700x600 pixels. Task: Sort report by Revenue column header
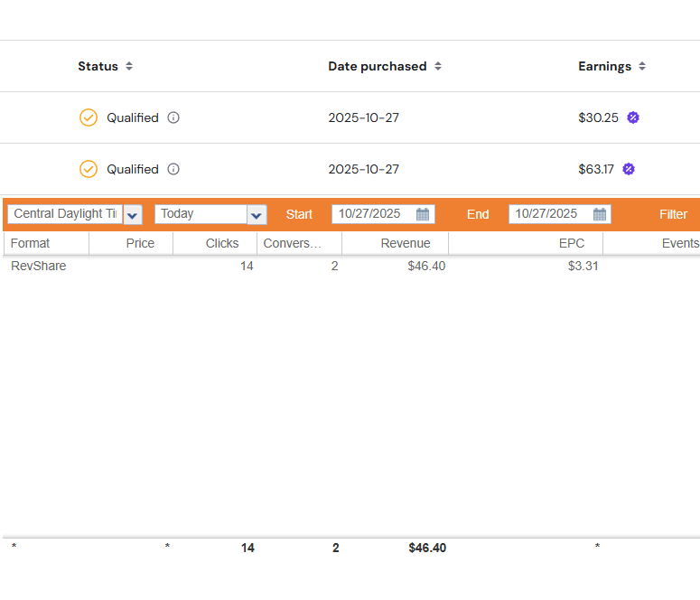point(405,243)
